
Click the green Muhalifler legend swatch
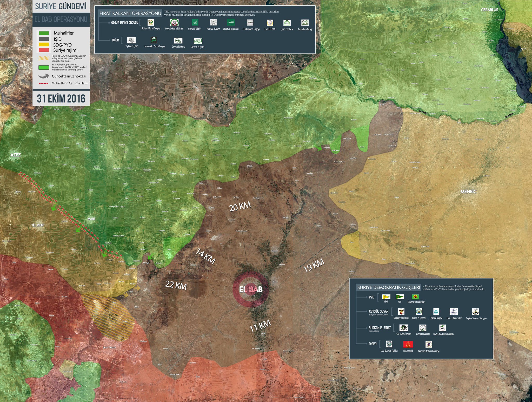point(44,33)
